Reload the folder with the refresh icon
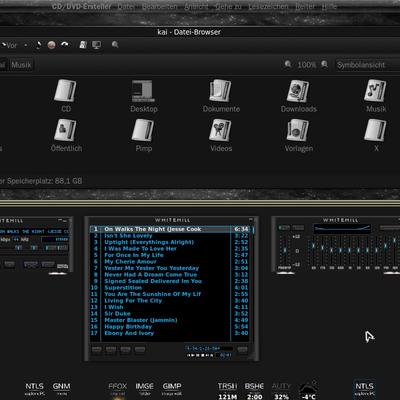The height and width of the screenshot is (400, 400). [x=65, y=45]
